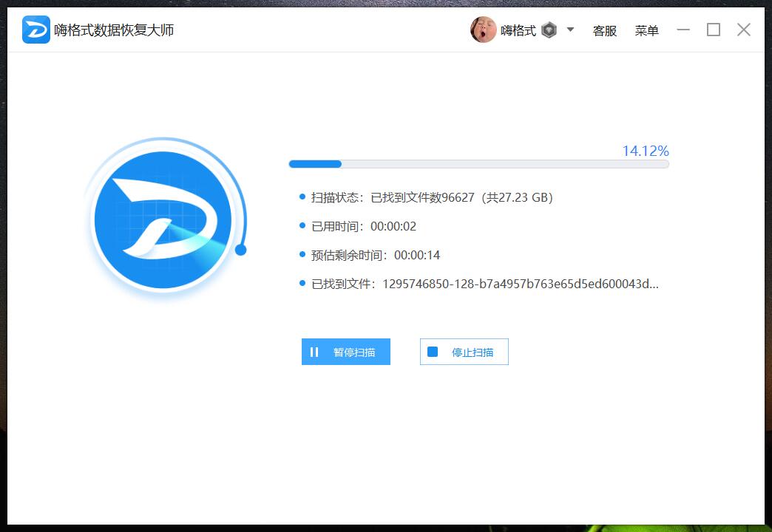
Task: Click the 嗨格式数据恢复大师 title text
Action: pos(114,30)
